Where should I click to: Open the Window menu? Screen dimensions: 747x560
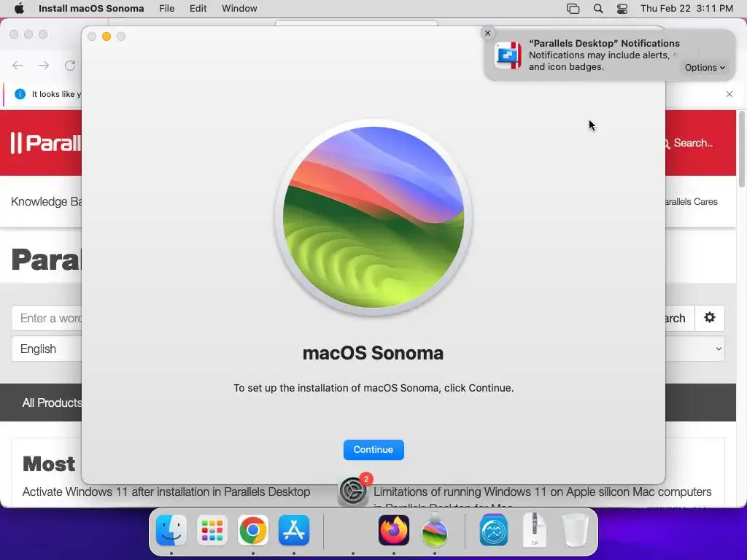[x=239, y=9]
